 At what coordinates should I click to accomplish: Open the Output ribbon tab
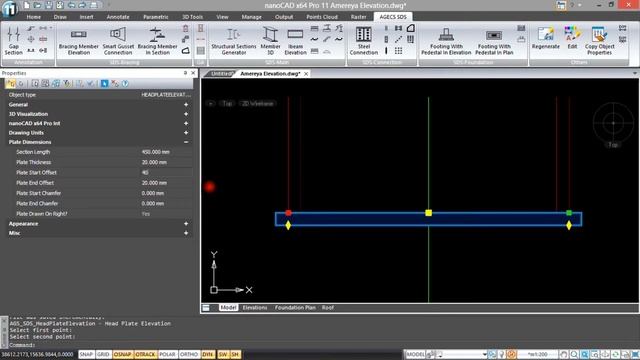(284, 17)
